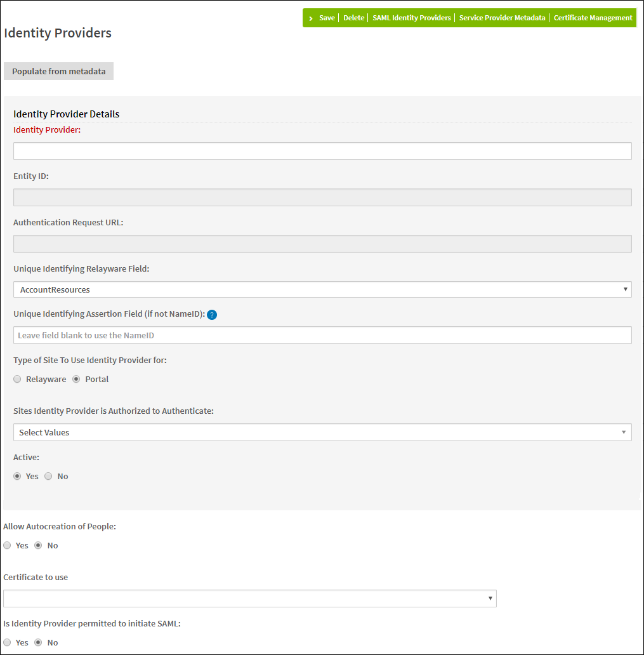Confirm Active is set to Yes
The image size is (644, 655).
[17, 476]
